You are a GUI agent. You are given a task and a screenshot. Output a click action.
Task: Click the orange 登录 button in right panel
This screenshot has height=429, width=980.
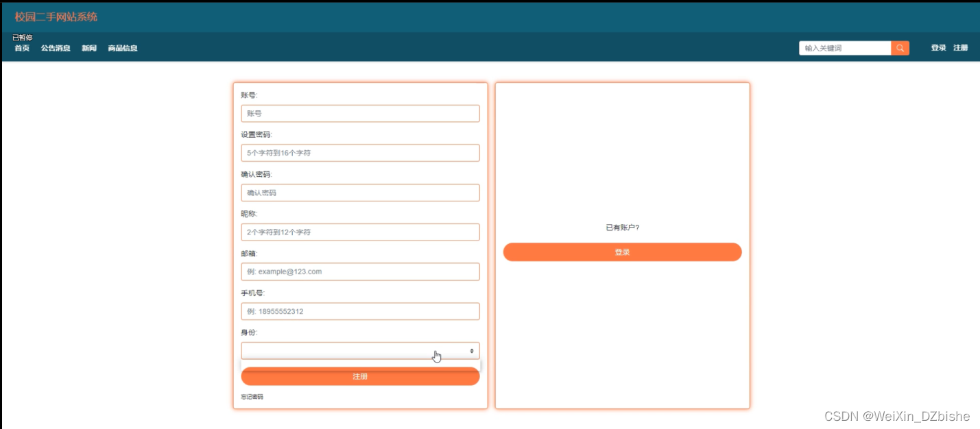click(622, 252)
